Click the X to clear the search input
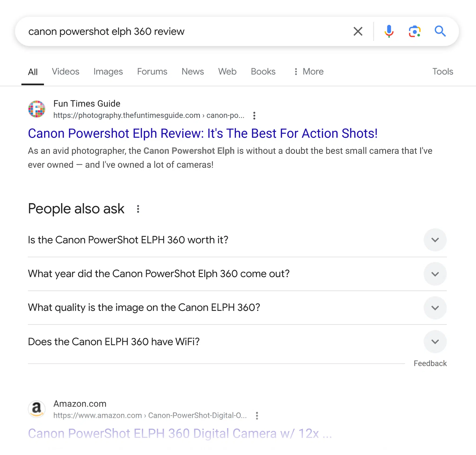 pyautogui.click(x=357, y=31)
